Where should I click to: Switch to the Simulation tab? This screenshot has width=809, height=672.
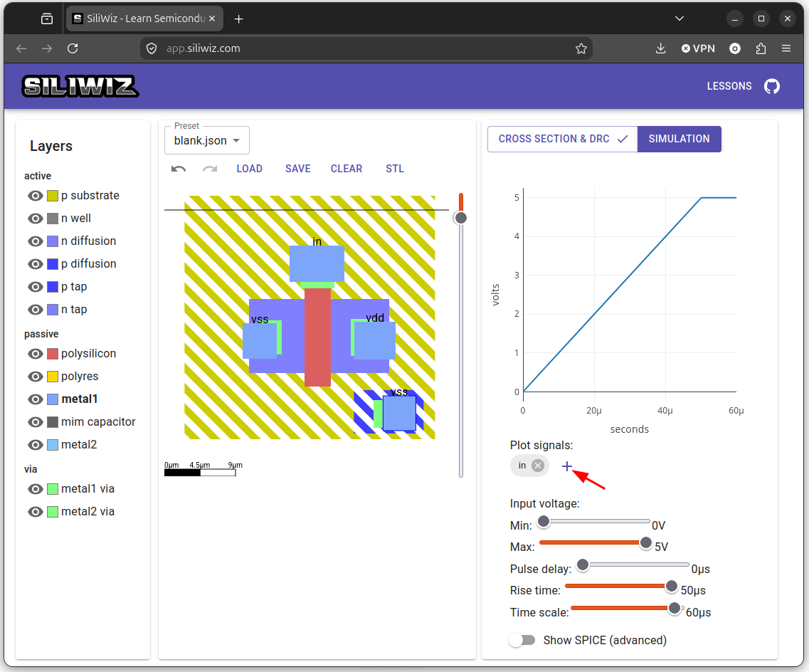click(679, 139)
